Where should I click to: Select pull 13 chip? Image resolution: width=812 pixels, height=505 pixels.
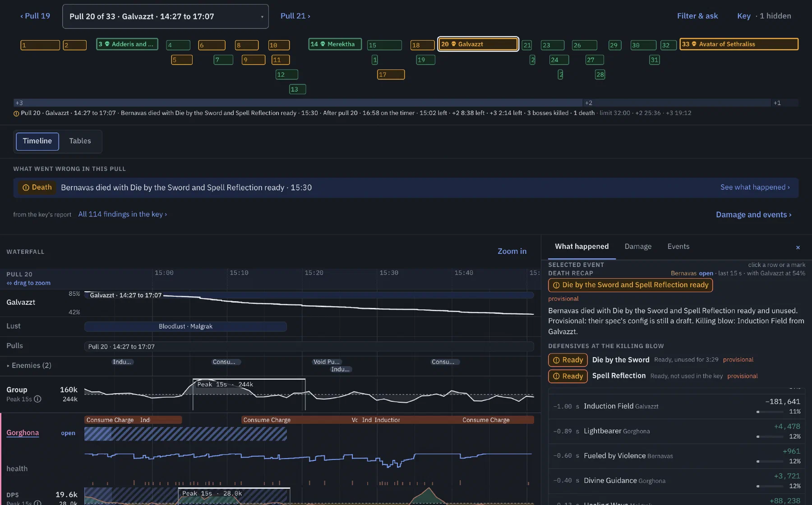(x=297, y=89)
